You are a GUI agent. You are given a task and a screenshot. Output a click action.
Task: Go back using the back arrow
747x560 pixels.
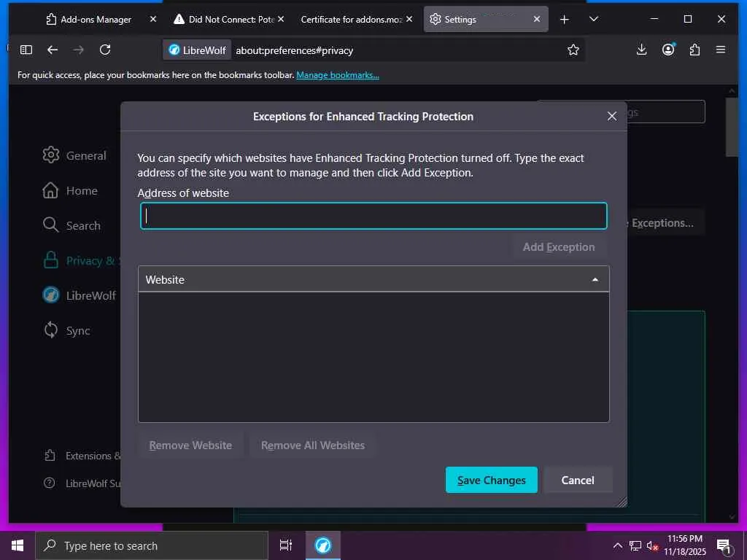(x=53, y=50)
